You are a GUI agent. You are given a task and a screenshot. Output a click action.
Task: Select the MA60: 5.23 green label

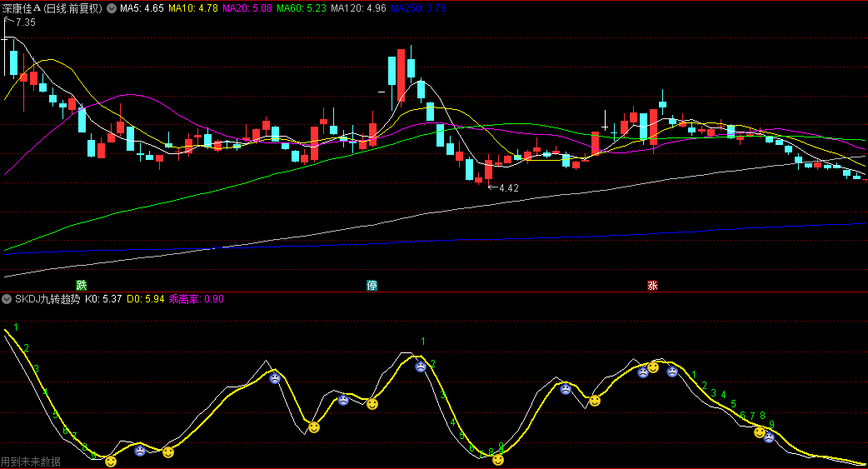click(x=302, y=8)
